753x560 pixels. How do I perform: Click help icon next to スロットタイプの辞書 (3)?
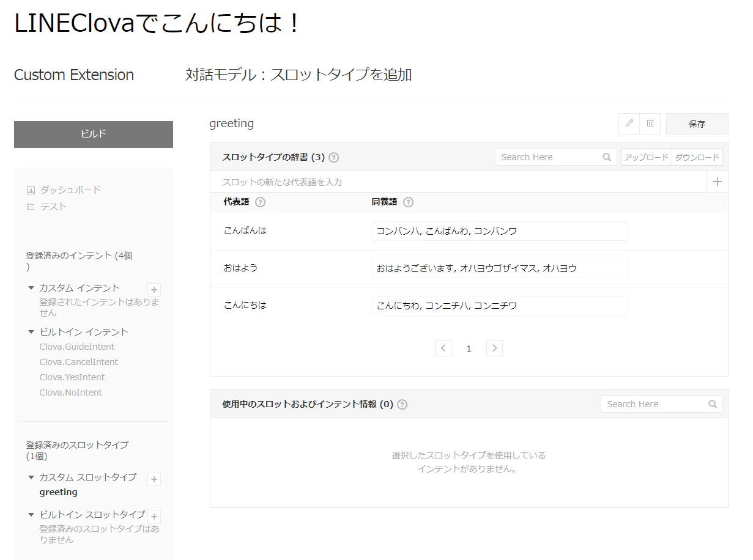point(333,157)
